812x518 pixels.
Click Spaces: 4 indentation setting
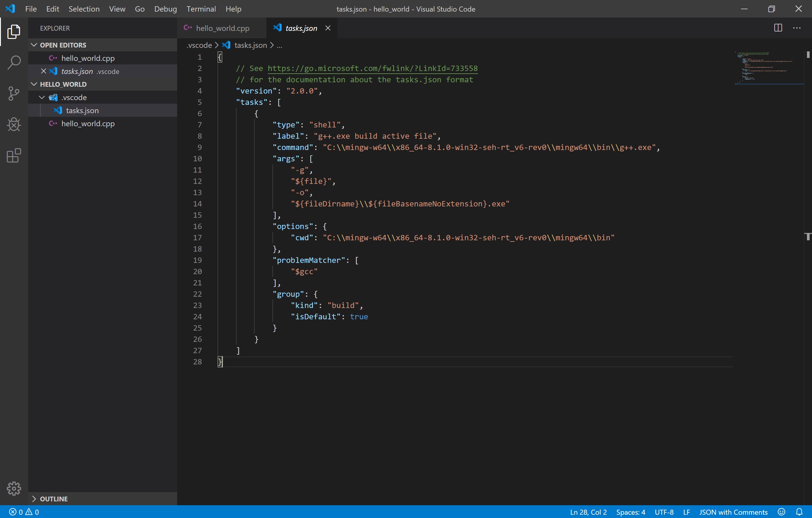631,512
